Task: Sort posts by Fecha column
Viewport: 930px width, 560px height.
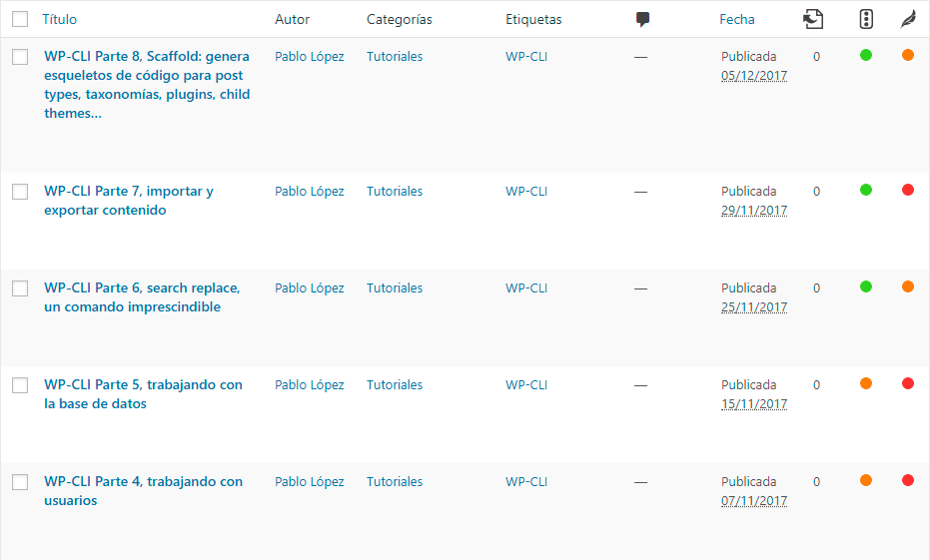Action: (x=737, y=19)
